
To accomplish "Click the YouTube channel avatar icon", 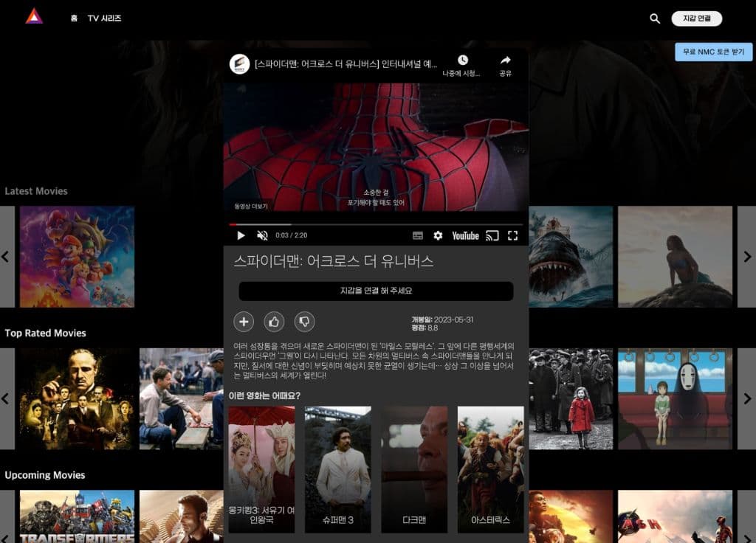I will pyautogui.click(x=240, y=64).
